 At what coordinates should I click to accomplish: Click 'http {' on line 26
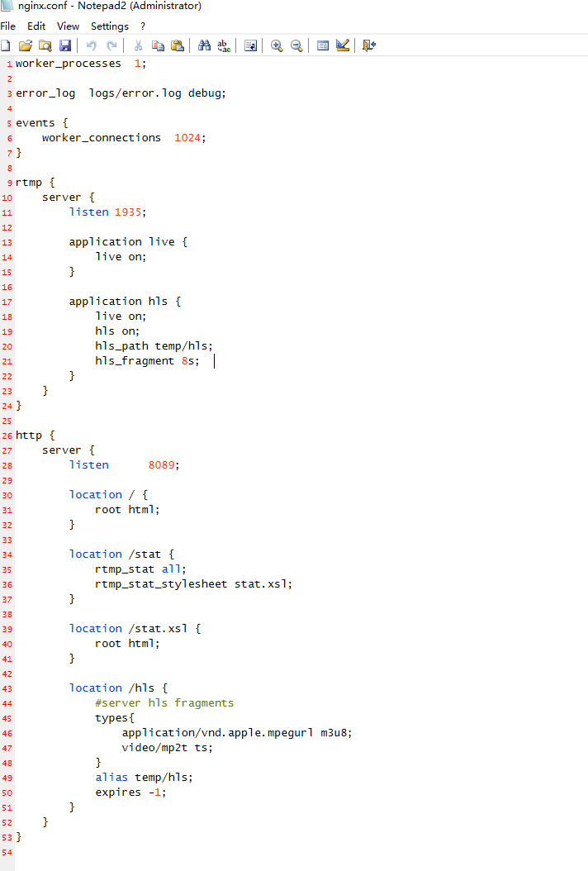pos(35,435)
